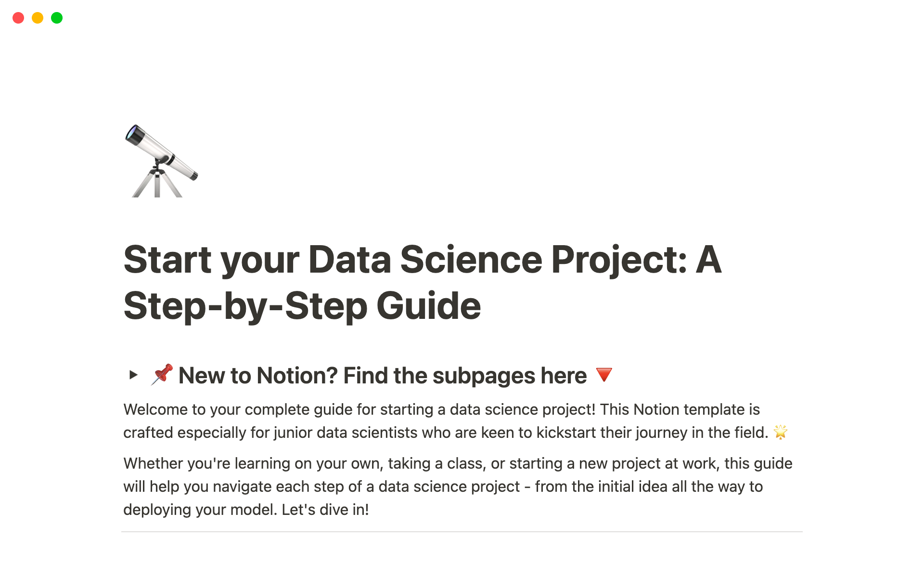Click the line starting "Whether you're learning on your own"
Viewport: 924px width, 578px height.
(457, 463)
